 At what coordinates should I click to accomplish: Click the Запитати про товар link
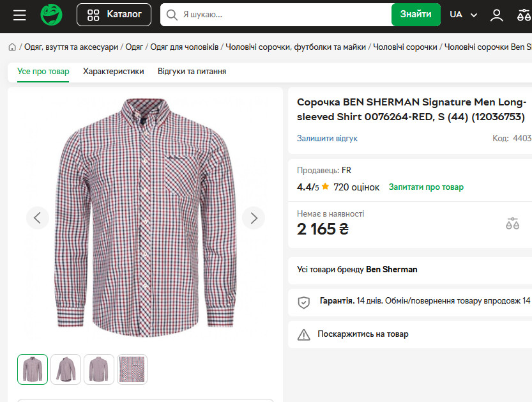tap(426, 187)
